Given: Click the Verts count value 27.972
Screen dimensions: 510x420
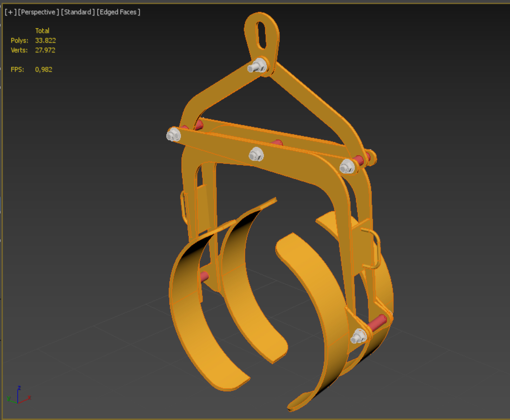Looking at the screenshot, I should (x=45, y=50).
